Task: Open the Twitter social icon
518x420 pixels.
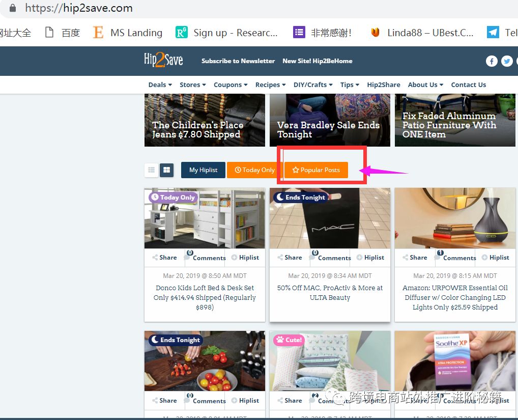Action: click(x=507, y=61)
